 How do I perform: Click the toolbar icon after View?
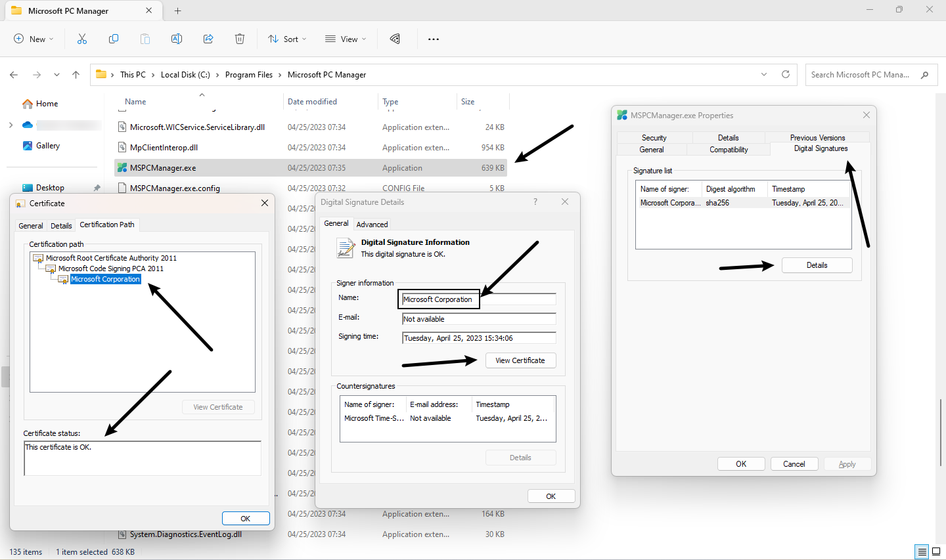point(395,39)
